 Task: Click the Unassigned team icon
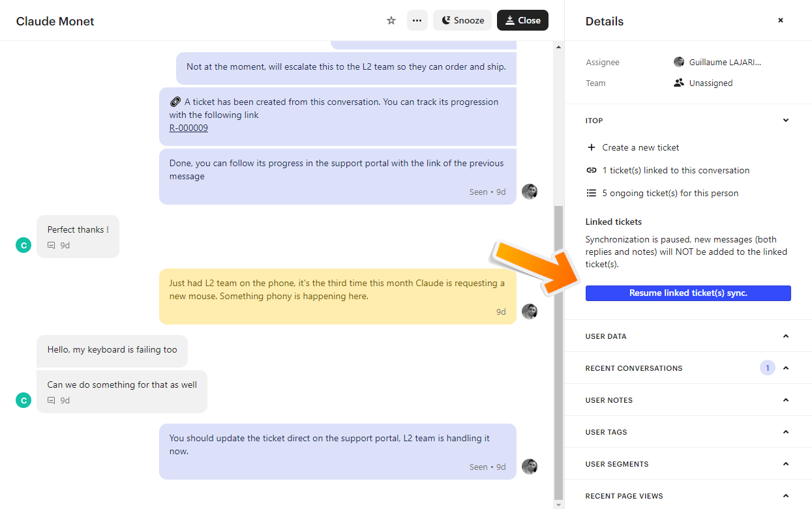[x=679, y=83]
